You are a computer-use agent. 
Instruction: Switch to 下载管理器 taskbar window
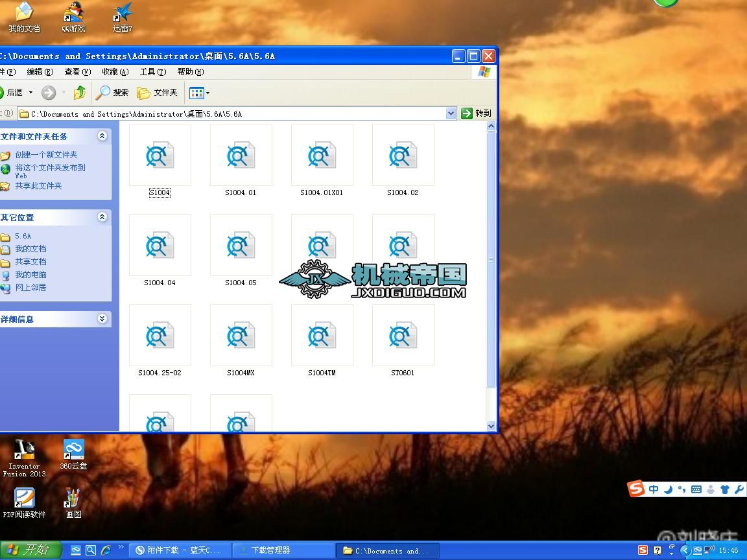(x=284, y=550)
